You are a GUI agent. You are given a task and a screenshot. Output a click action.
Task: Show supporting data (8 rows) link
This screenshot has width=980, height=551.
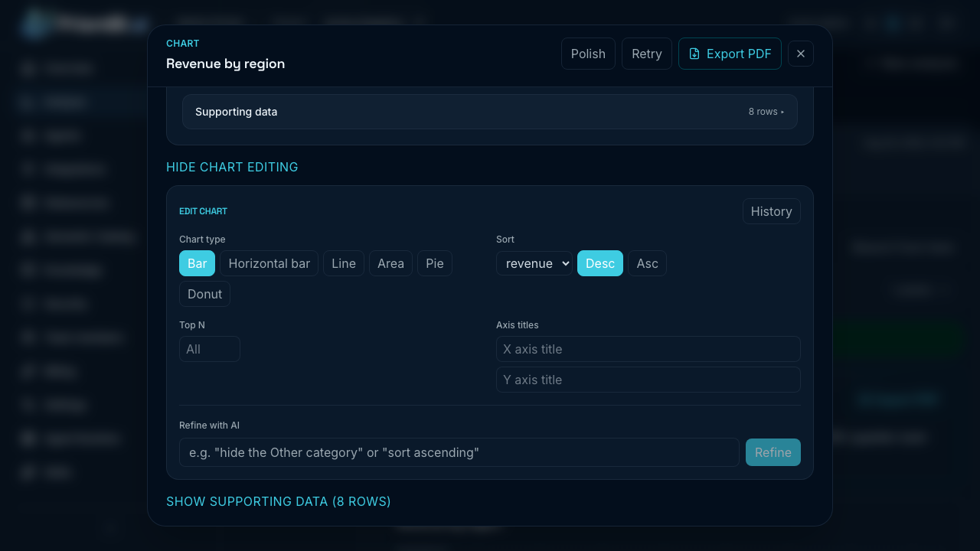(x=279, y=501)
